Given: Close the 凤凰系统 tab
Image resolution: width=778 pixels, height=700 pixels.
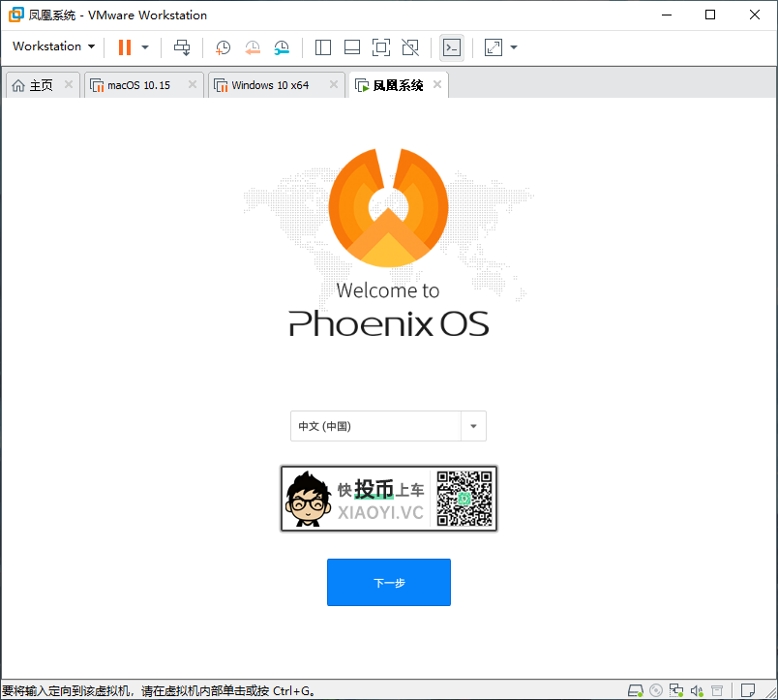Looking at the screenshot, I should tap(437, 84).
